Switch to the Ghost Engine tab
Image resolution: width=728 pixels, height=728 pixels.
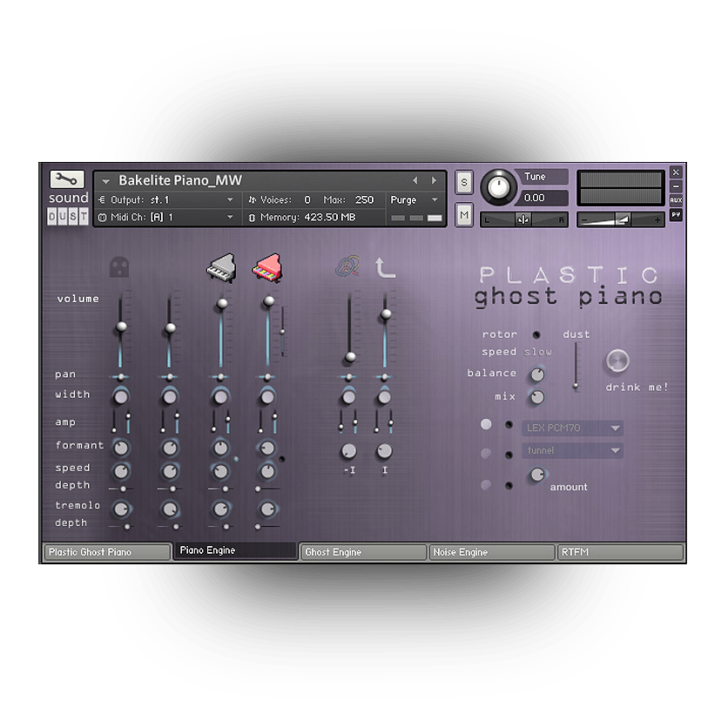(363, 552)
